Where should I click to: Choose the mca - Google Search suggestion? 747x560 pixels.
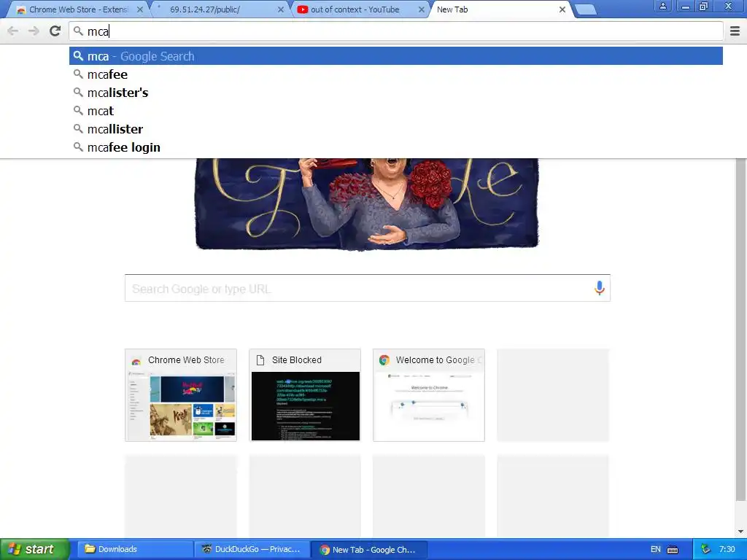click(x=396, y=56)
